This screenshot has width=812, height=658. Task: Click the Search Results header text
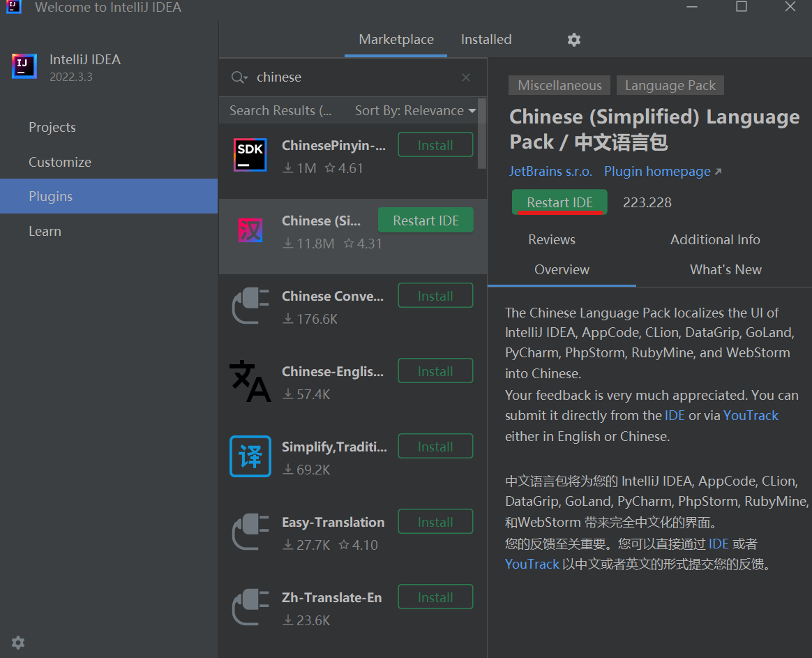click(x=280, y=110)
